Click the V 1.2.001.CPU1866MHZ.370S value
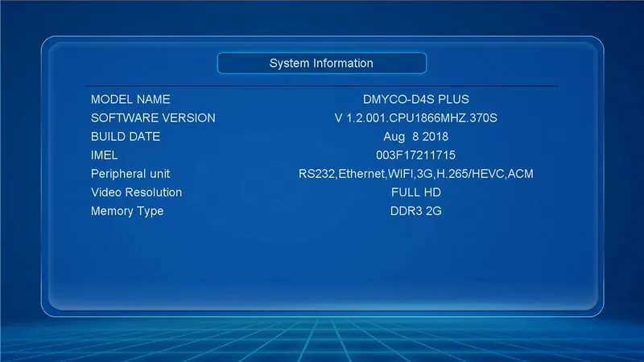This screenshot has height=362, width=644. point(415,118)
